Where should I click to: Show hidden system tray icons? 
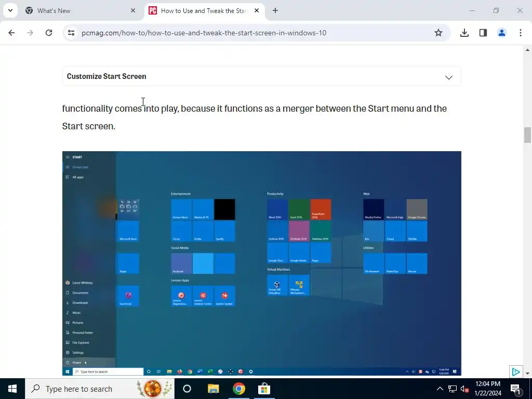[x=440, y=389]
